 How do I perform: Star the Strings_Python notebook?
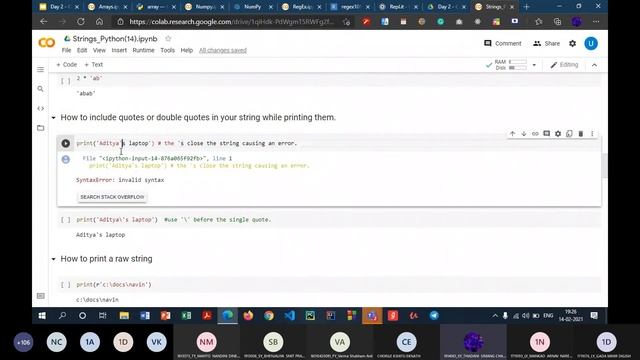[168, 38]
